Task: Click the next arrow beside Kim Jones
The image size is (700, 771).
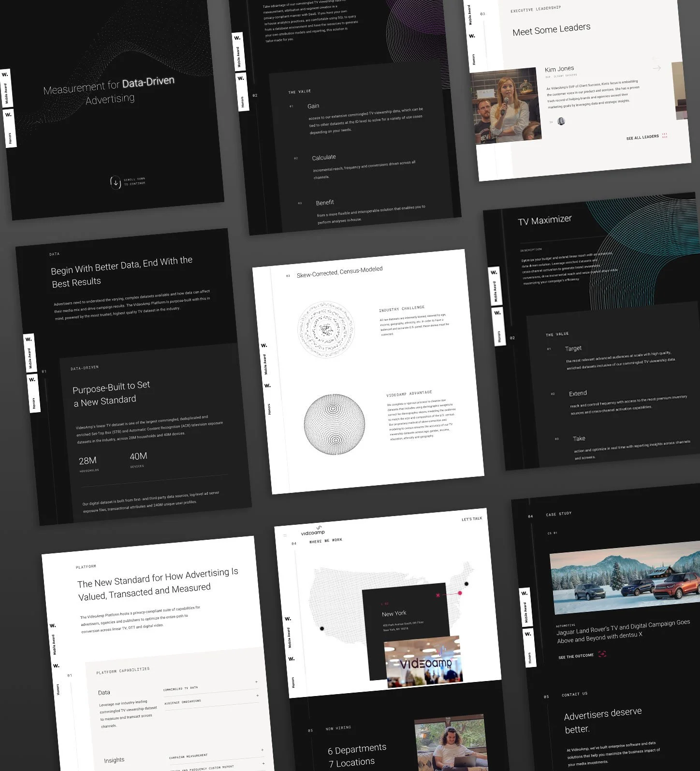Action: 657,68
